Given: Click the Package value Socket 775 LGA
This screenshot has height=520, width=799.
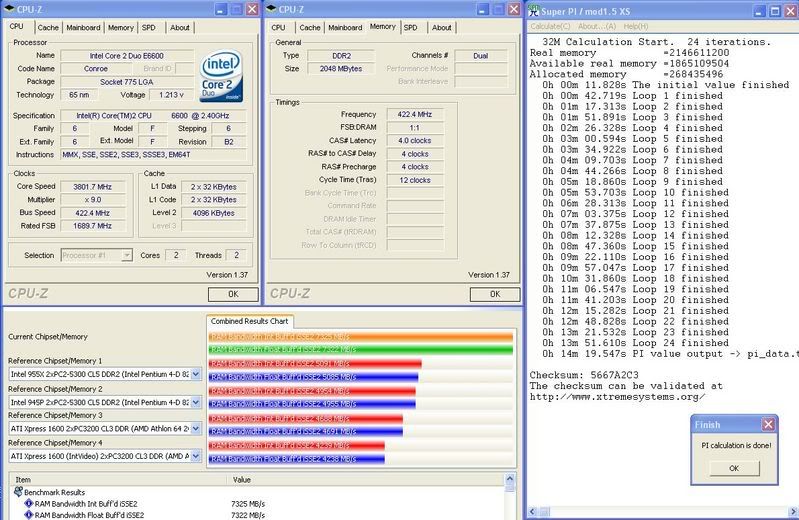Looking at the screenshot, I should tap(127, 82).
